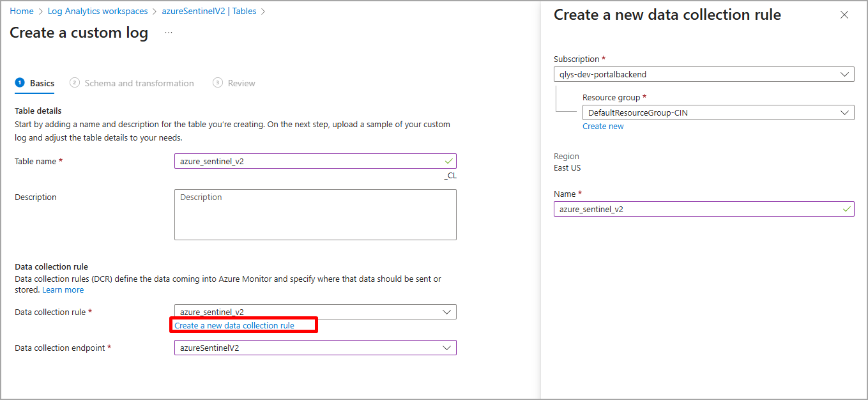Open the Data collection rule dropdown
Image resolution: width=868 pixels, height=400 pixels.
[x=315, y=312]
